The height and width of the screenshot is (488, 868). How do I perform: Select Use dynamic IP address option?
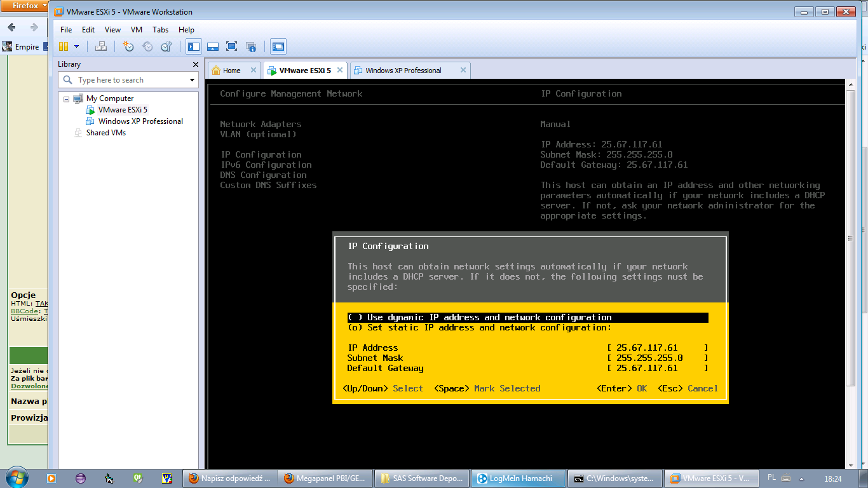click(527, 318)
